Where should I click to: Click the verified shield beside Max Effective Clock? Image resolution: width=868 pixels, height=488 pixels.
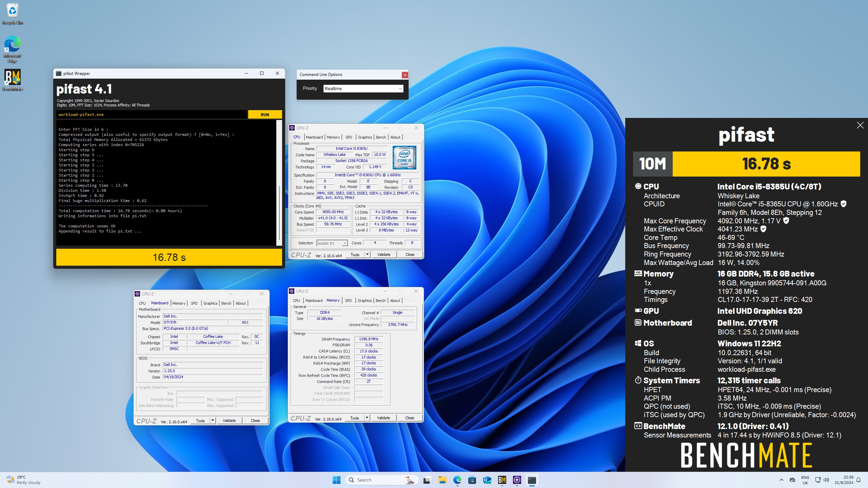tap(763, 229)
